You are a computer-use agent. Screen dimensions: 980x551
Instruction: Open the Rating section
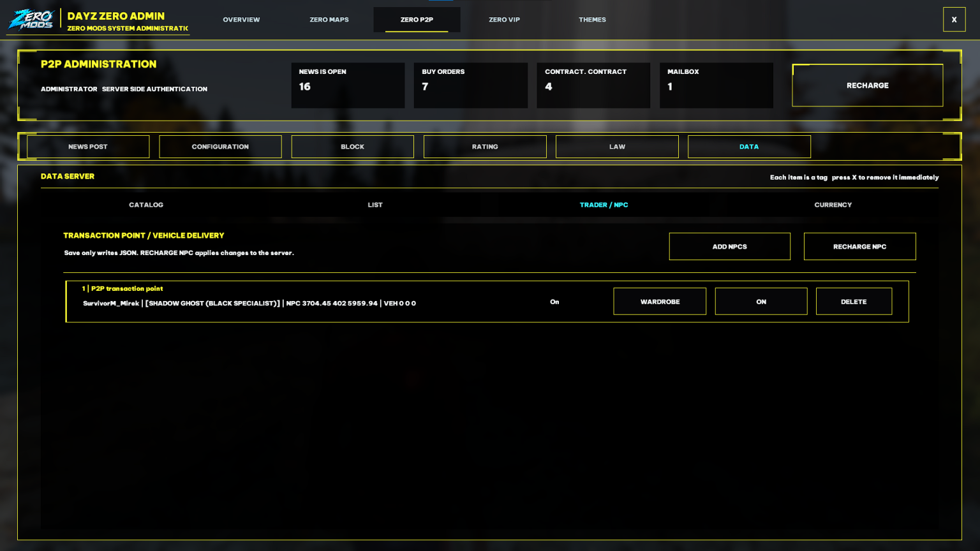(x=485, y=147)
